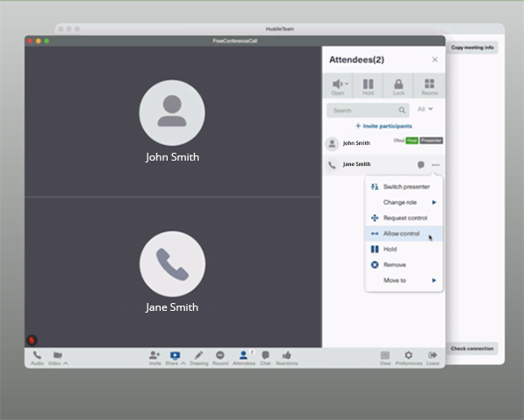The image size is (524, 420).
Task: Choose Request control from context menu
Action: tap(403, 217)
